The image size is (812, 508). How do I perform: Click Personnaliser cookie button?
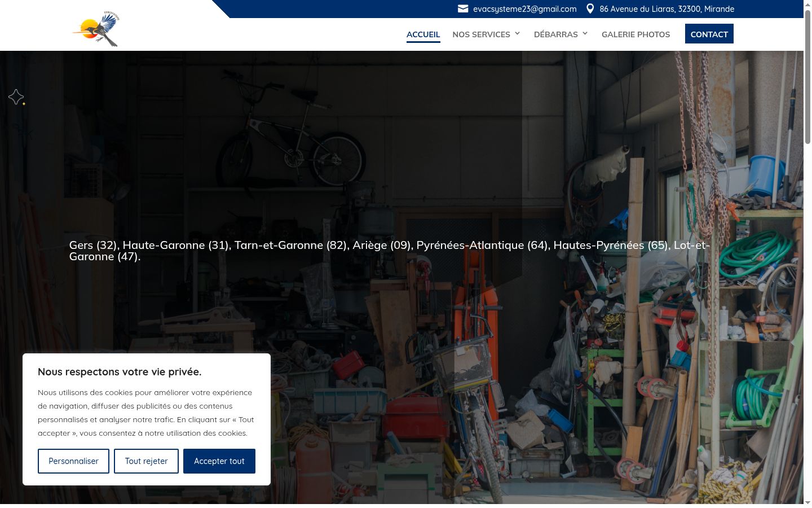73,461
